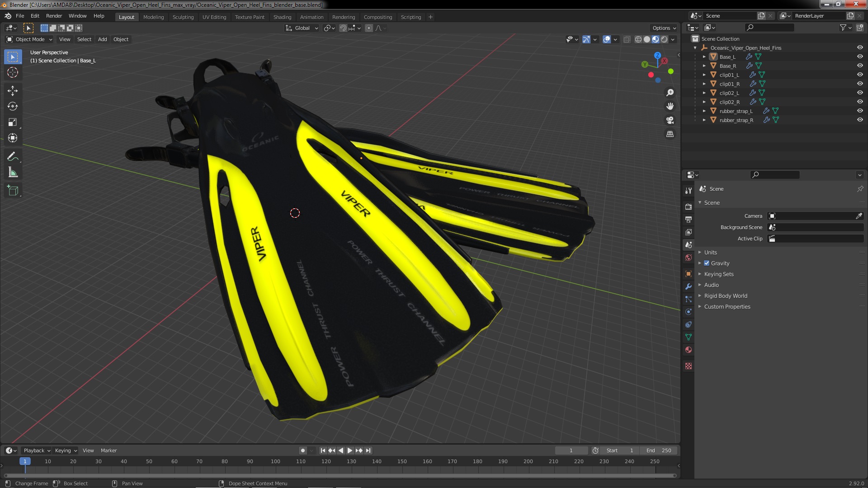Jump to the end frame
868x488 pixels.
pos(368,450)
